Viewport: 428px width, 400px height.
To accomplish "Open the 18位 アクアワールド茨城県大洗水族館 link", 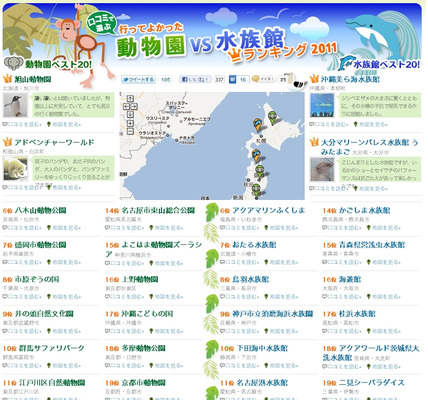I will tap(370, 353).
